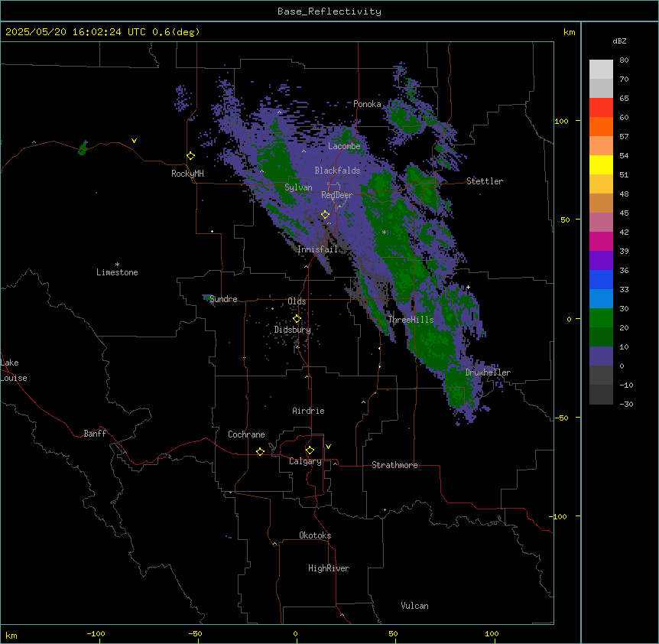Click the dBZ legend heading
The height and width of the screenshot is (644, 659).
point(619,41)
